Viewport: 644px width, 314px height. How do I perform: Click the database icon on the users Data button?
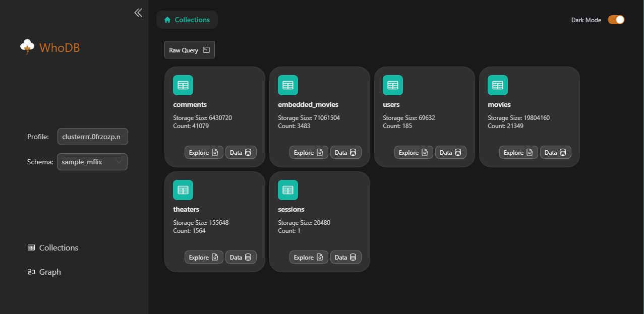tap(457, 152)
